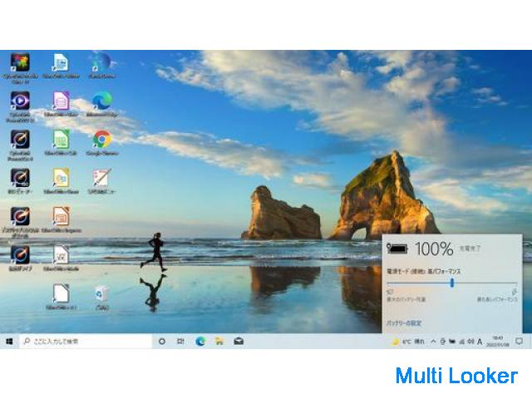Open the Google Chrome desktop shortcut
Viewport: 532px width, 399px height.
(x=102, y=140)
